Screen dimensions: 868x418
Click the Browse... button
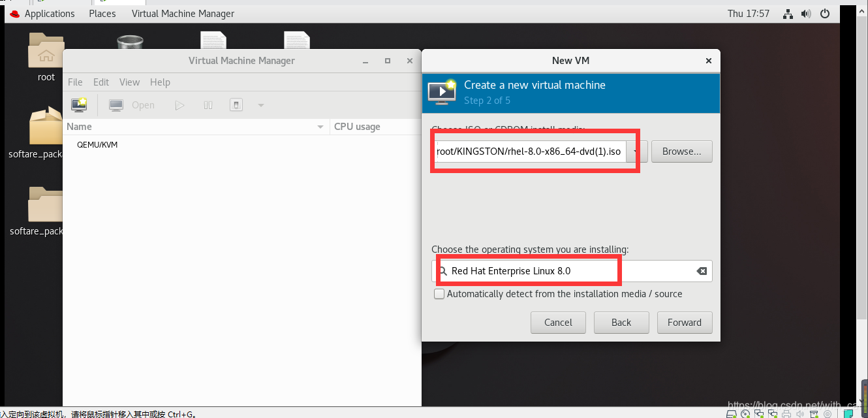(681, 152)
